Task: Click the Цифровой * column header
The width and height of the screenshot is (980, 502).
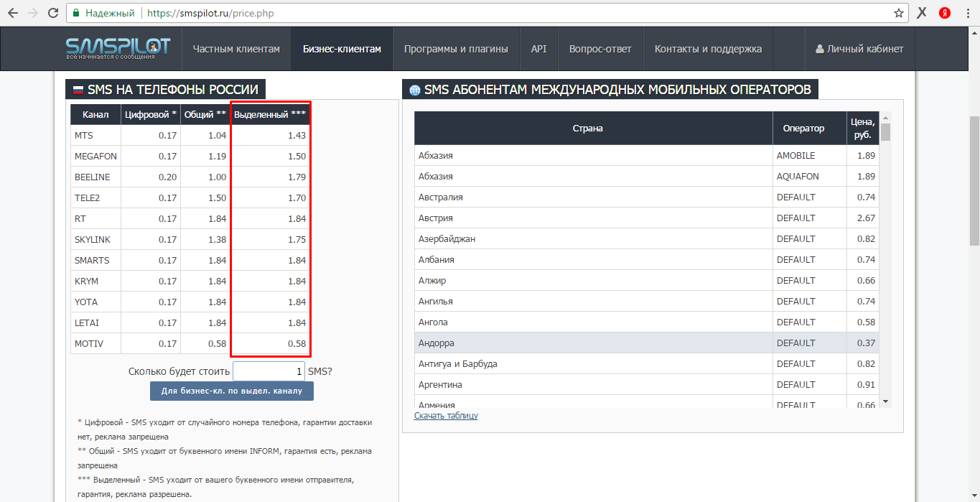Action: [151, 114]
